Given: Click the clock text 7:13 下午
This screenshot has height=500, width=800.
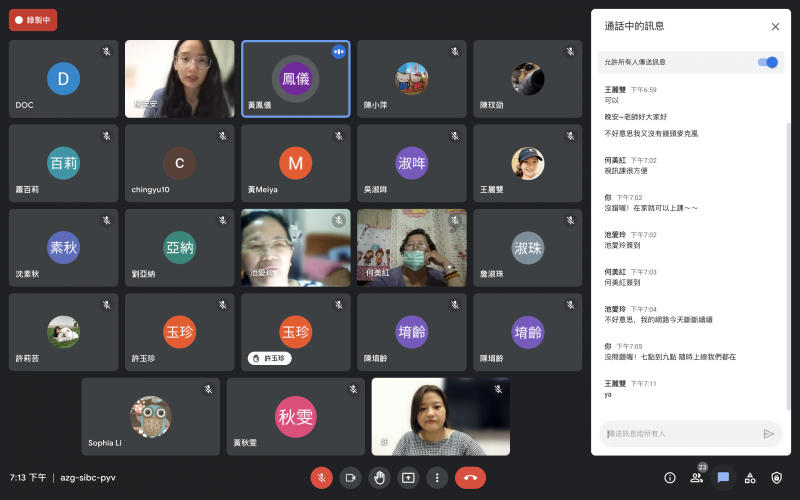Looking at the screenshot, I should click(28, 478).
